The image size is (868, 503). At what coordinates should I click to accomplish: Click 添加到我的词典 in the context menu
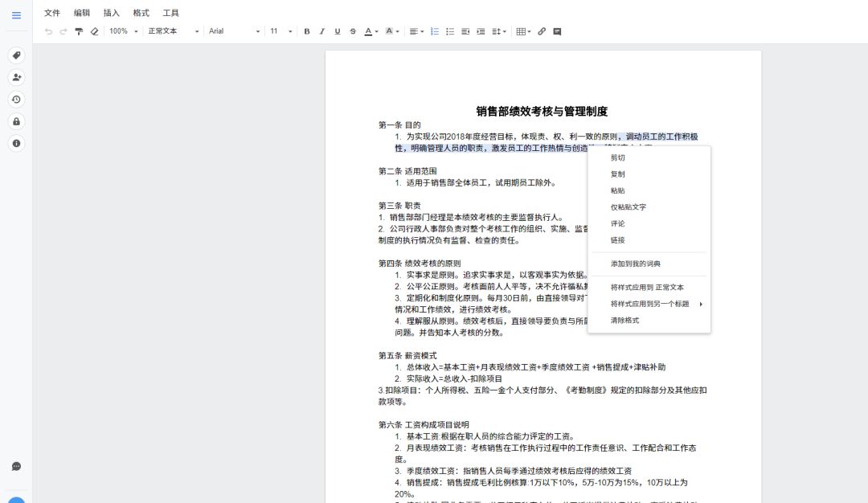pyautogui.click(x=635, y=264)
